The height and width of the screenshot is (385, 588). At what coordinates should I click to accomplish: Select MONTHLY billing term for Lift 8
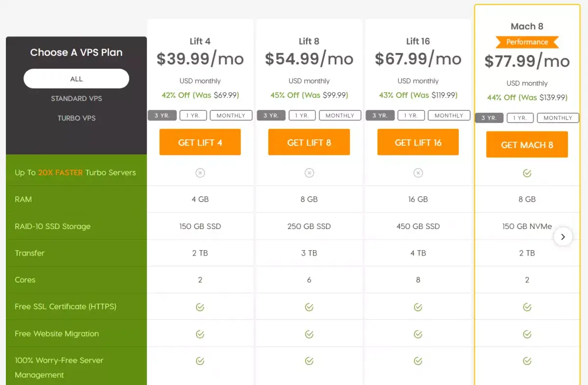click(340, 116)
